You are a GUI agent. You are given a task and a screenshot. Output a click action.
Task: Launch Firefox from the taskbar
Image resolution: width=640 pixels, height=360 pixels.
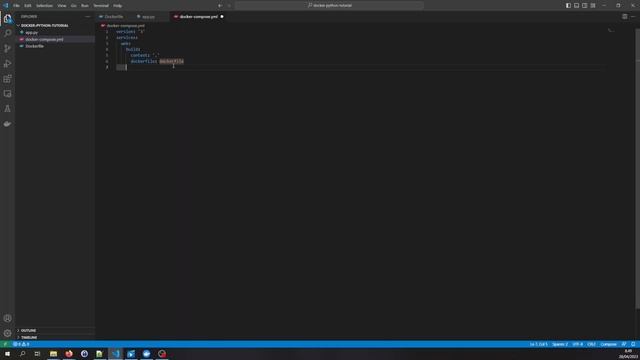pyautogui.click(x=69, y=354)
